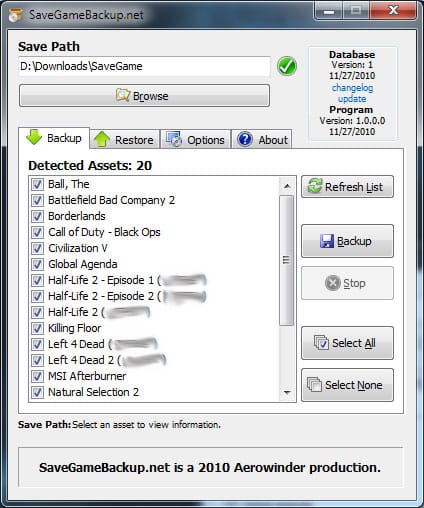Viewport: 424px width, 508px height.
Task: Uncheck the Ball, The checkbox
Action: click(x=37, y=184)
